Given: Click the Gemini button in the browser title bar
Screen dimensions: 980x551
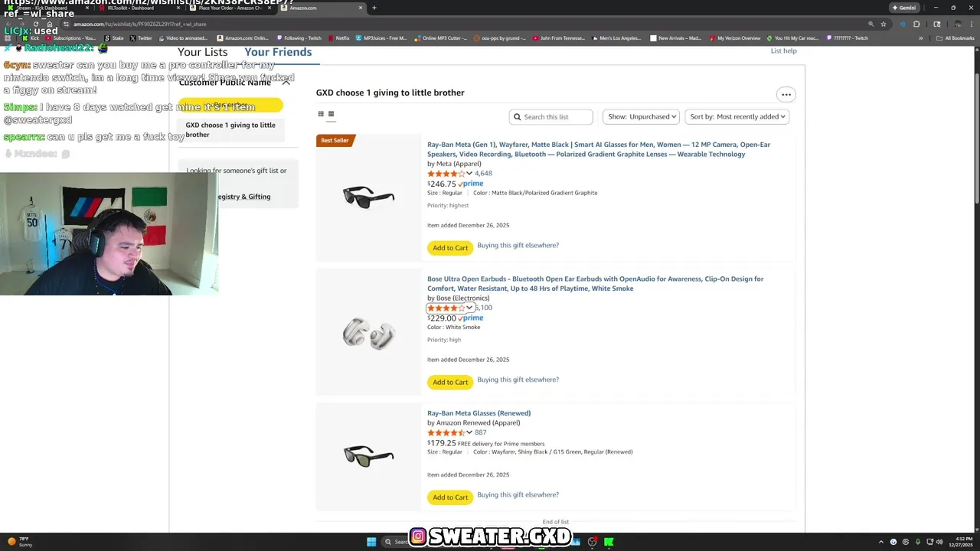Looking at the screenshot, I should pos(903,8).
